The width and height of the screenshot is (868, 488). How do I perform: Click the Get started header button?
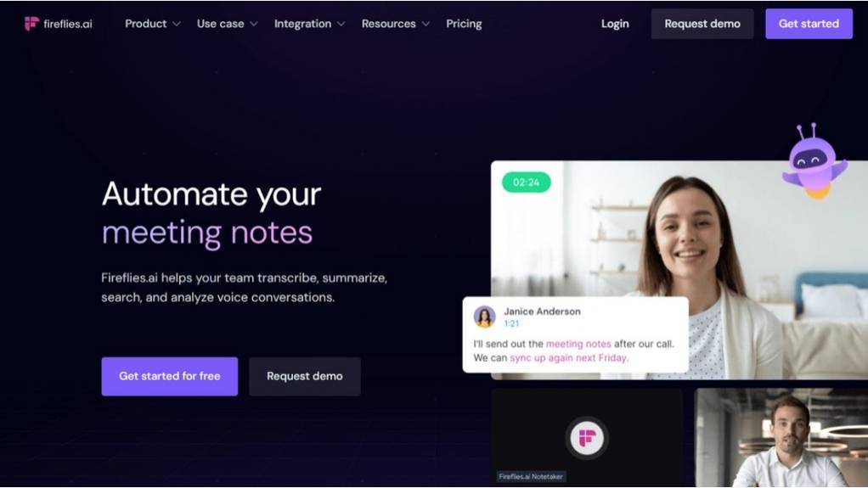(x=809, y=24)
